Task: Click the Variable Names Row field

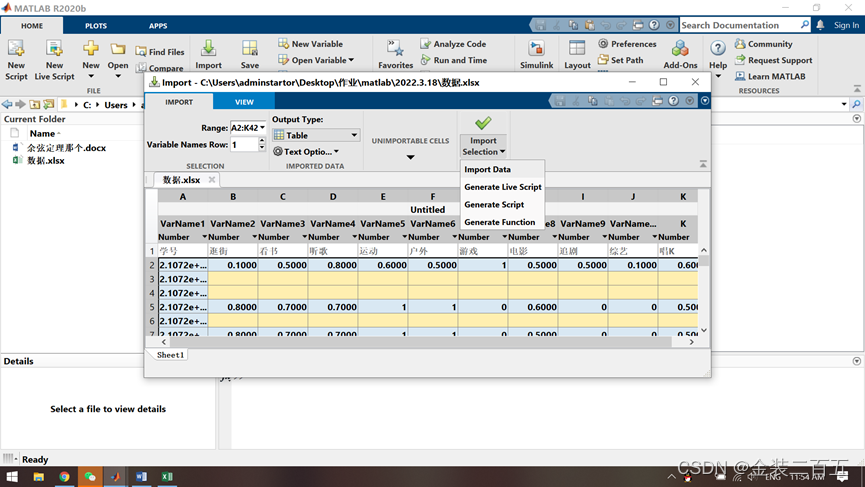Action: click(244, 145)
